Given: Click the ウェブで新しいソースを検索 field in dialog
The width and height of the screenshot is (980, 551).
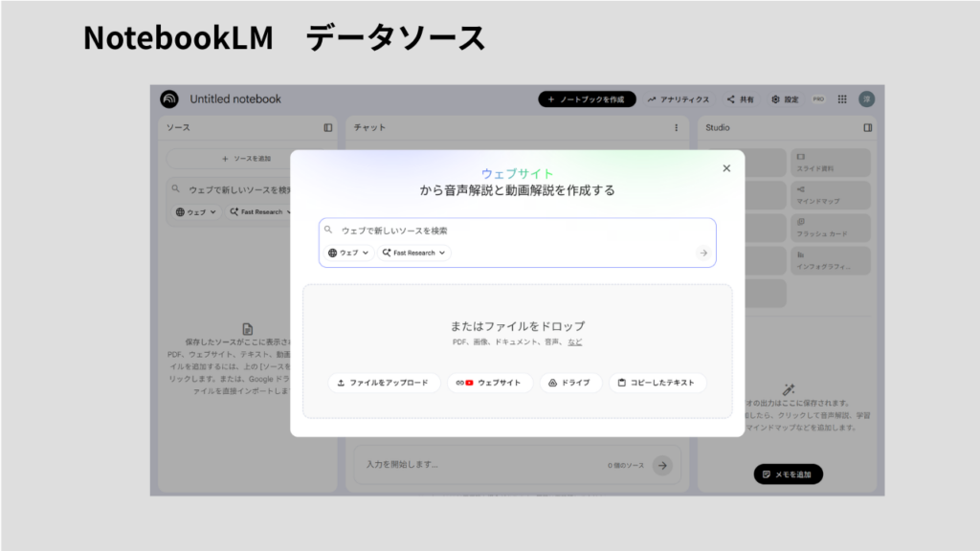Looking at the screenshot, I should (x=517, y=231).
